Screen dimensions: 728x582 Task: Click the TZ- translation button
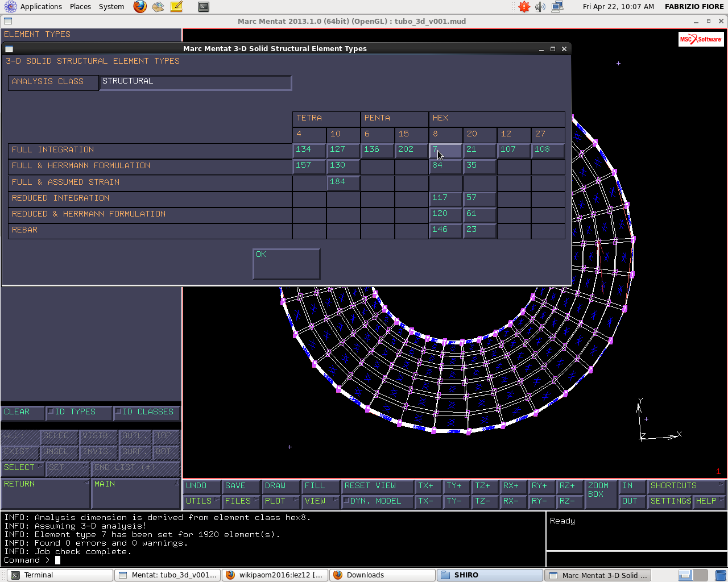point(485,501)
